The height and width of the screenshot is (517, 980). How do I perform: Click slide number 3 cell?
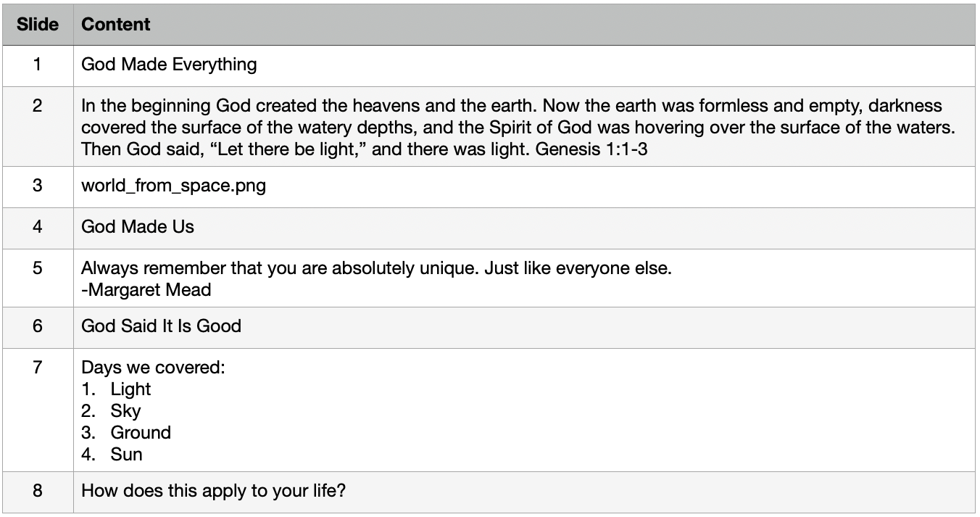coord(38,186)
